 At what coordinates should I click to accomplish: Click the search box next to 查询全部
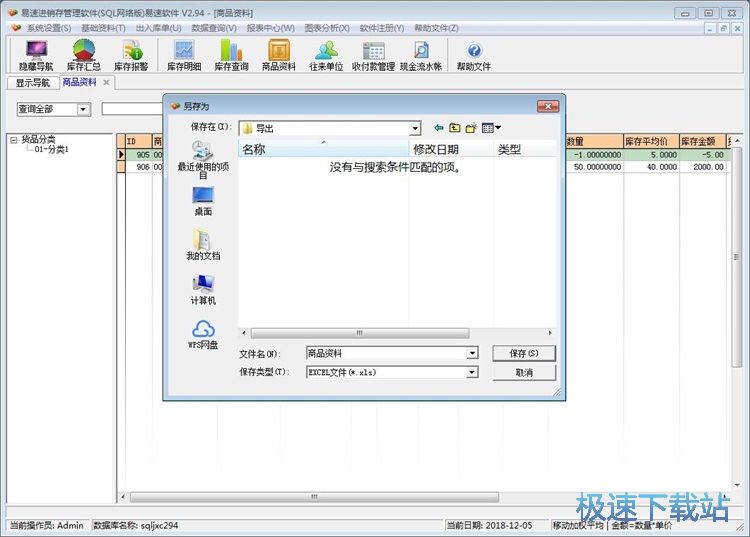click(x=132, y=109)
